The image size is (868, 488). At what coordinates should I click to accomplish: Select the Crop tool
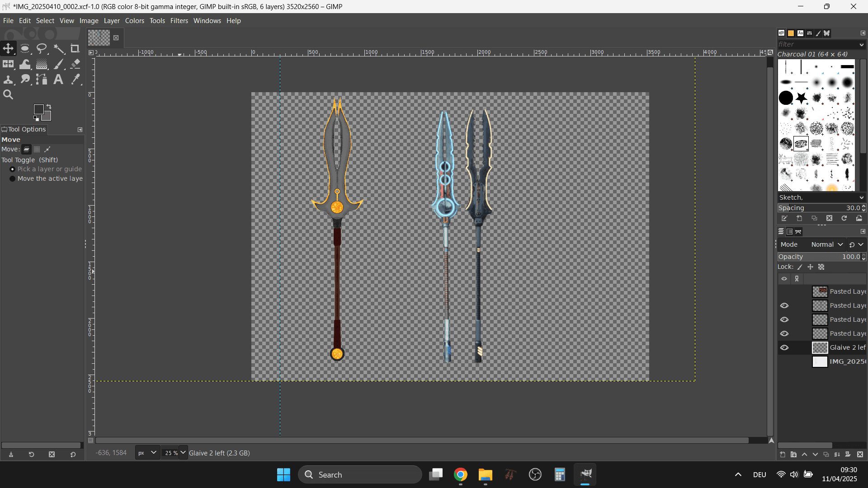coord(75,49)
